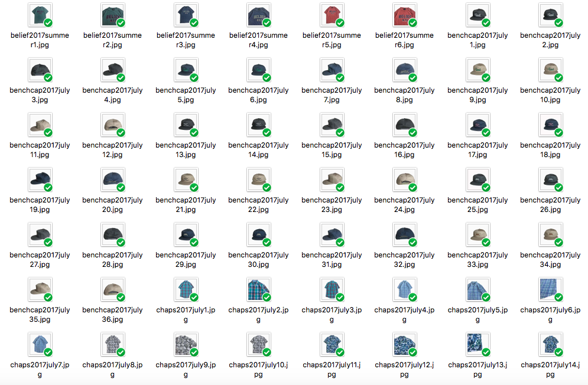
Task: Select chaps2017july7.jpg blue check shirt icon
Action: [x=40, y=344]
